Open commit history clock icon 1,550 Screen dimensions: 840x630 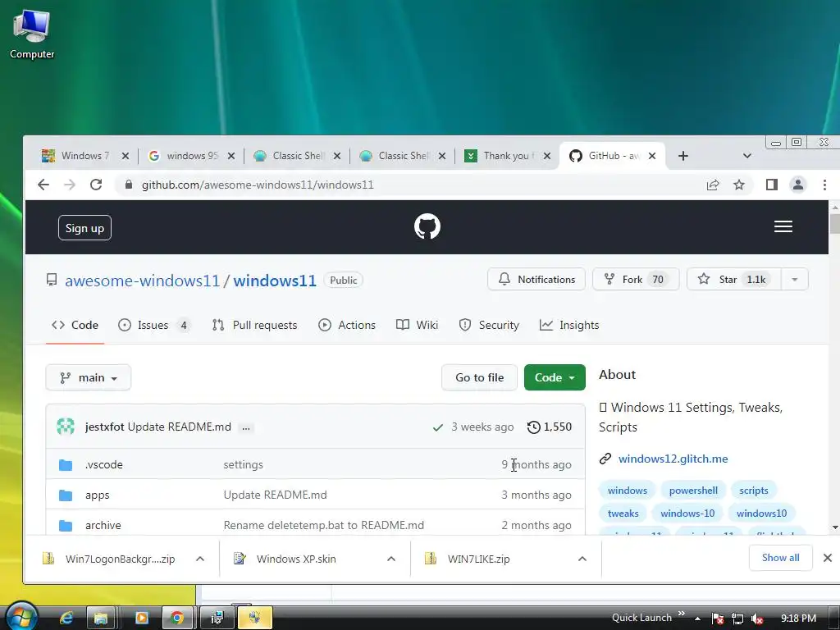[550, 427]
